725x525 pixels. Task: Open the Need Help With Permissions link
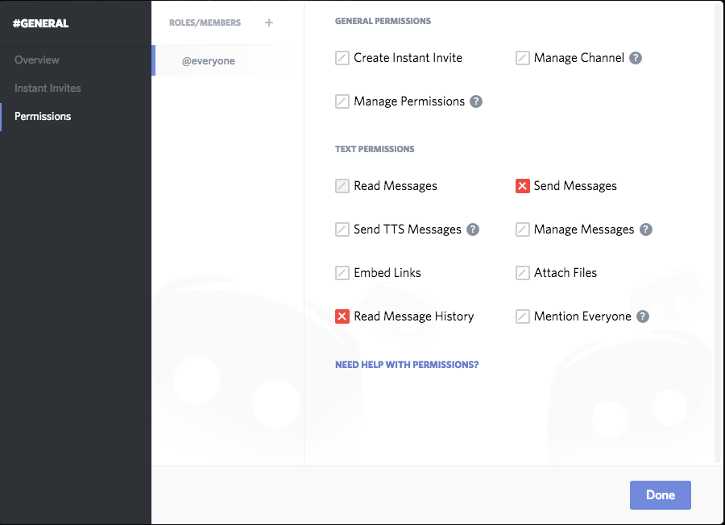click(407, 364)
